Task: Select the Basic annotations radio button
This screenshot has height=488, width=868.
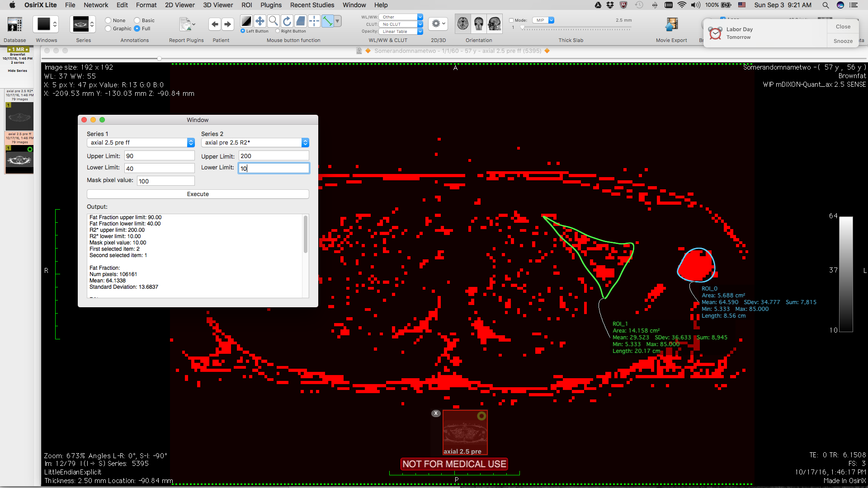Action: coord(137,20)
